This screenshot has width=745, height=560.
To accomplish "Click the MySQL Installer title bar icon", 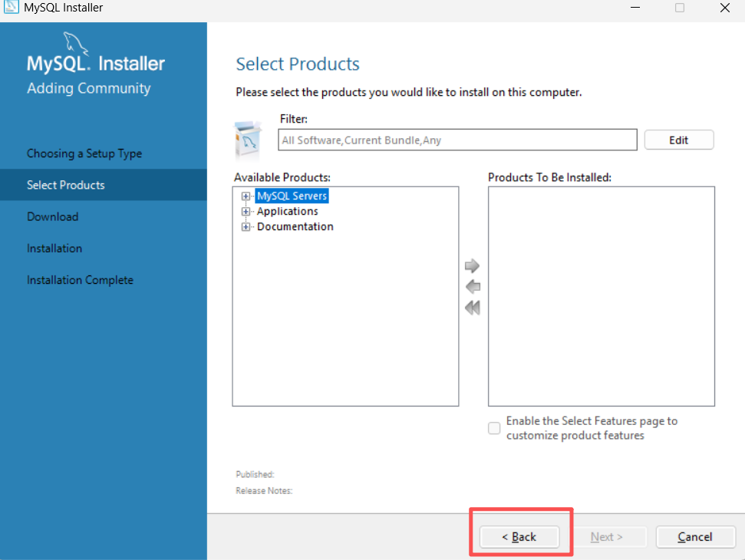I will click(x=11, y=7).
